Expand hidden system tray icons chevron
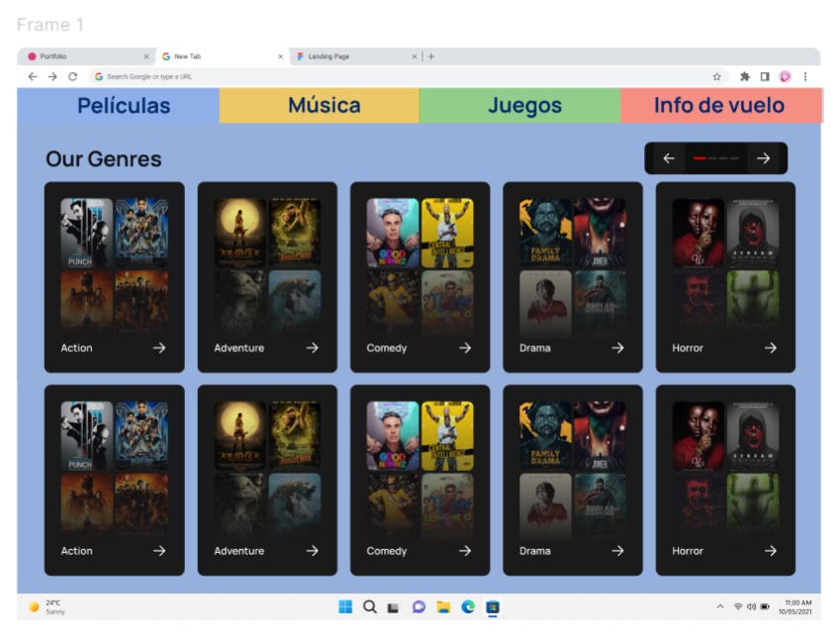 (x=720, y=606)
